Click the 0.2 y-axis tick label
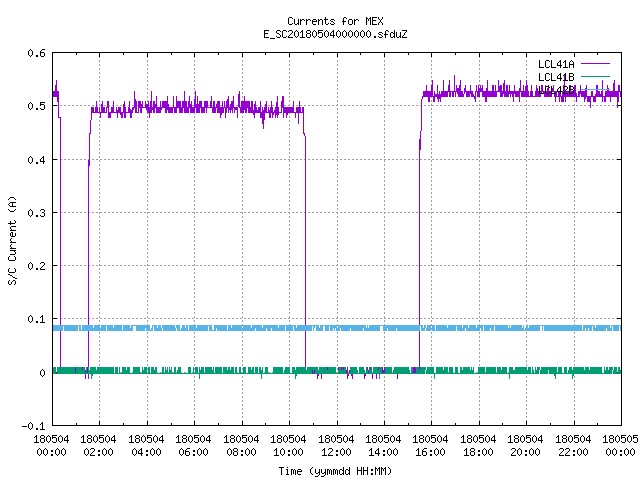 coord(36,266)
